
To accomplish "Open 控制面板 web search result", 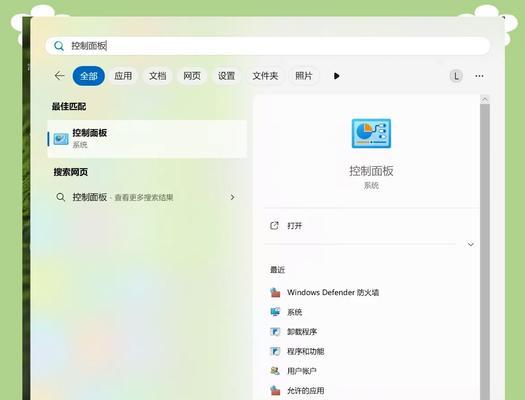I will tap(147, 197).
